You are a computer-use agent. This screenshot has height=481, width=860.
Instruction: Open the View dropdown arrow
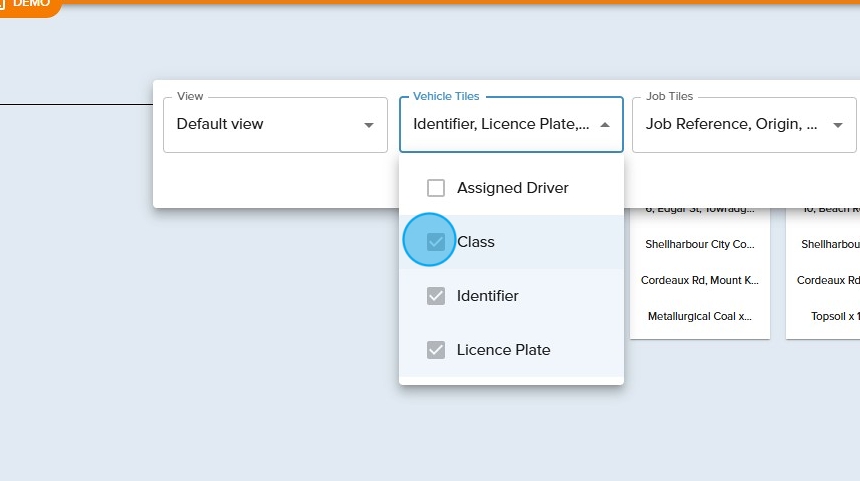pyautogui.click(x=369, y=125)
